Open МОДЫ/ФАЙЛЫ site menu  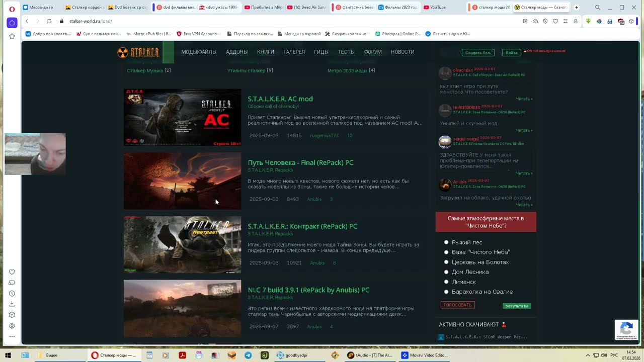click(199, 52)
